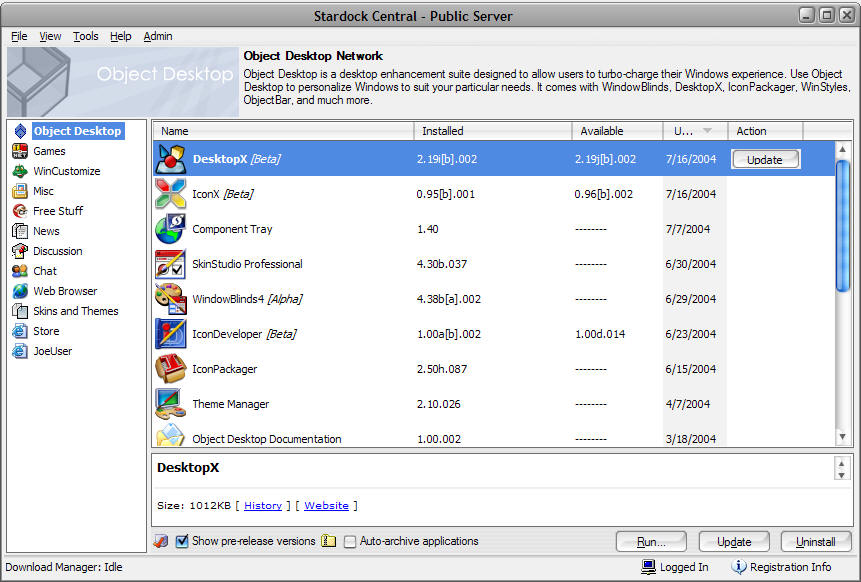The image size is (861, 582).
Task: Sort list by Available column header
Action: click(617, 131)
